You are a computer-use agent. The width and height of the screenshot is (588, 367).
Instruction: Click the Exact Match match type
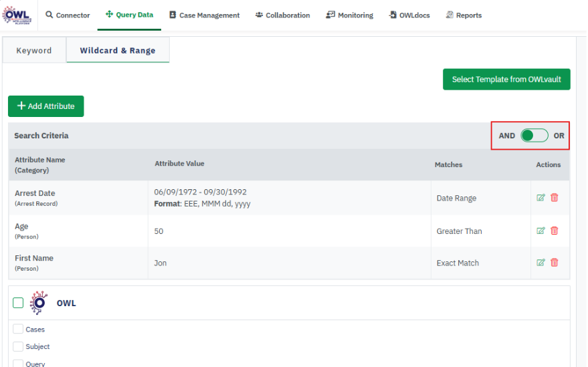(x=458, y=263)
